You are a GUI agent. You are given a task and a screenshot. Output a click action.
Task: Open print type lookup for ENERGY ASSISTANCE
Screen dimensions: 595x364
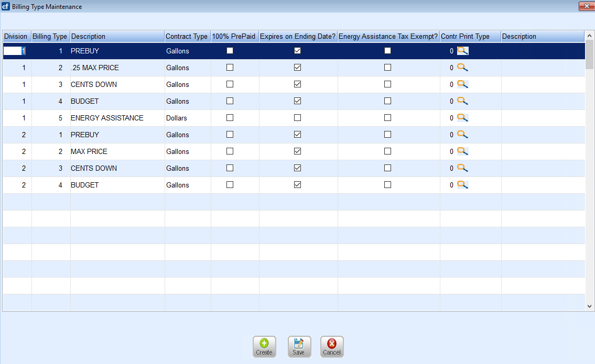click(462, 117)
